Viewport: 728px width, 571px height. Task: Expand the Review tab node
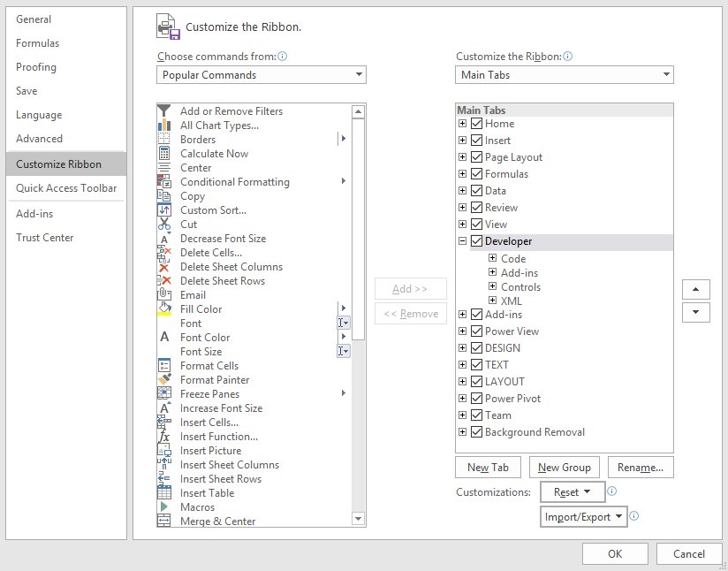pyautogui.click(x=462, y=207)
